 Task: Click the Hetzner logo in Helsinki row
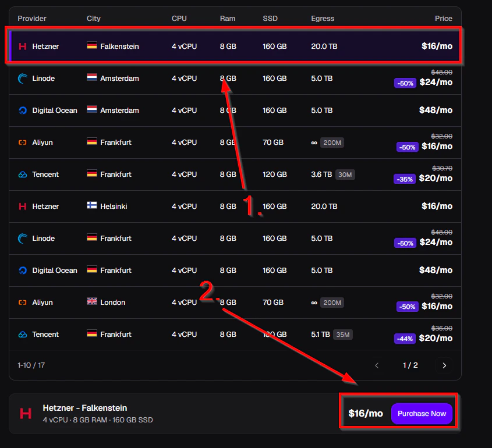[23, 207]
